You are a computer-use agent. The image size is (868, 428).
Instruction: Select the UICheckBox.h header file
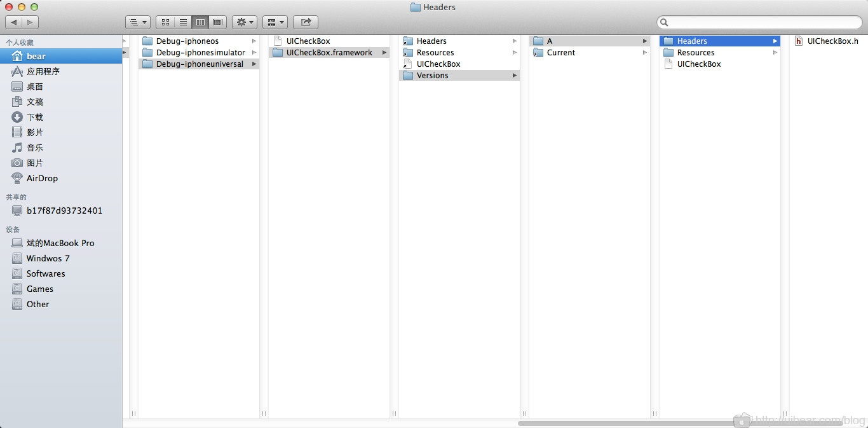coord(832,41)
